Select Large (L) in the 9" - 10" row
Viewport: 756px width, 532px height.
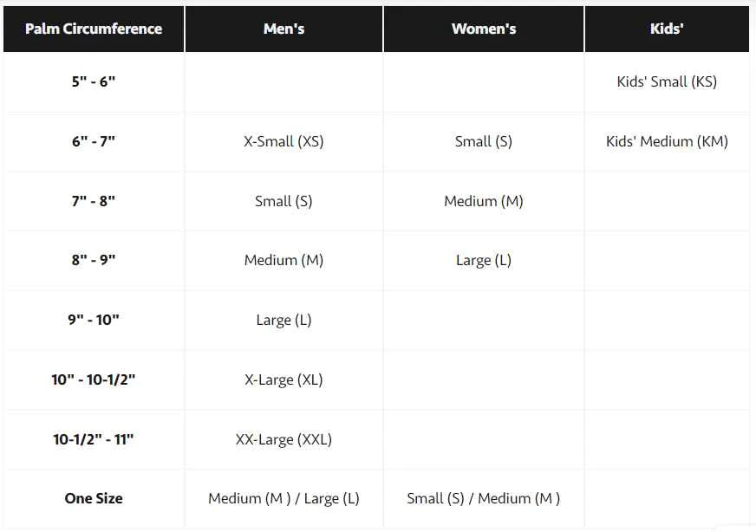pyautogui.click(x=283, y=320)
